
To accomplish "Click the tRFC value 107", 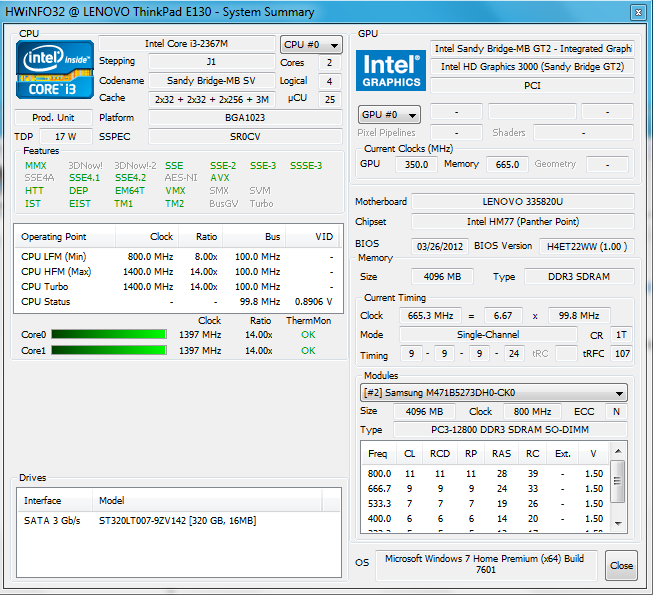I will pos(622,354).
